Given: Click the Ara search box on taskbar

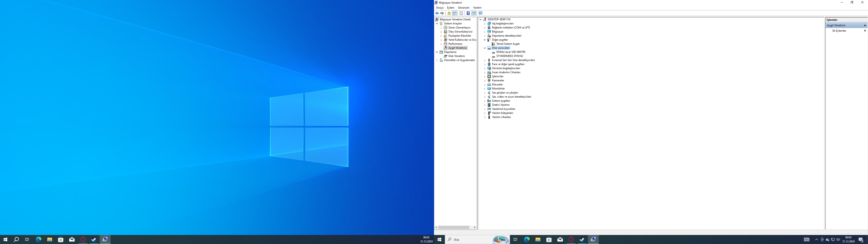Looking at the screenshot, I should tap(477, 240).
